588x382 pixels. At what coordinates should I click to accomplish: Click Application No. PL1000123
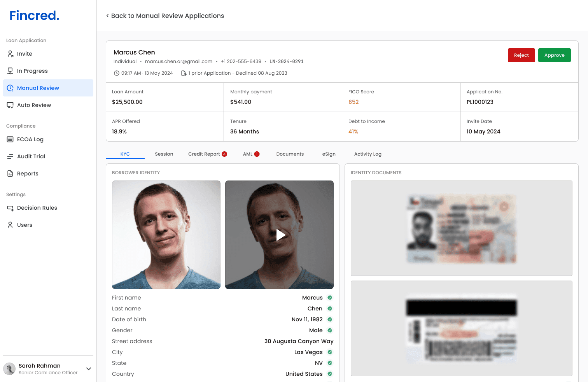[x=480, y=102]
